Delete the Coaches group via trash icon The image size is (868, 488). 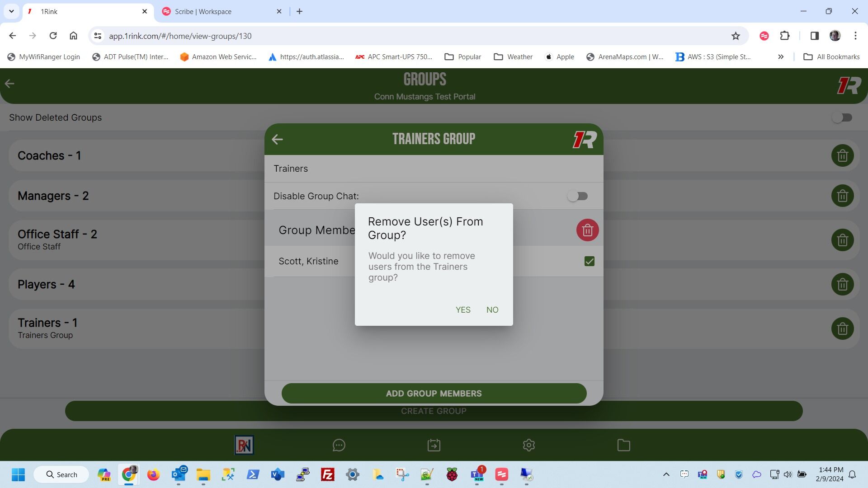tap(842, 156)
